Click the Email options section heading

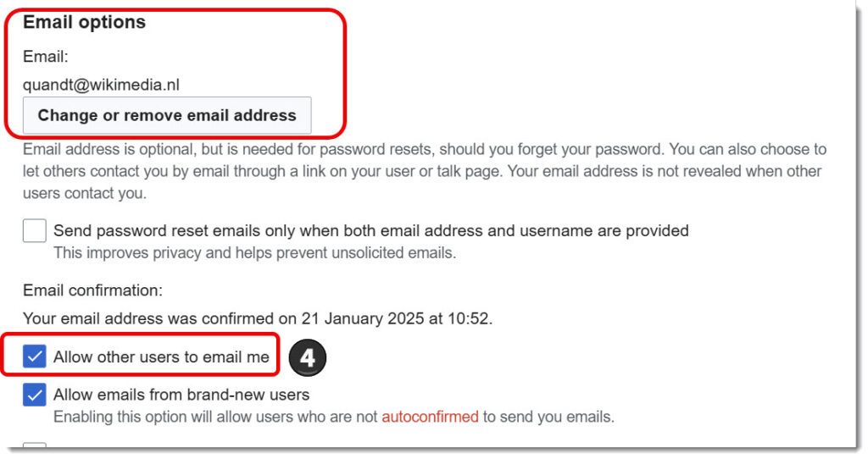[84, 22]
